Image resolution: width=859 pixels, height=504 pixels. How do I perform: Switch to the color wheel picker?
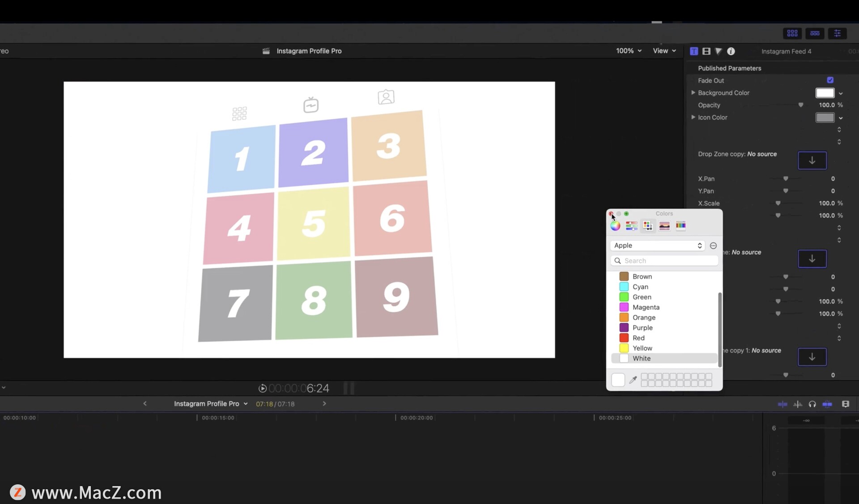click(616, 226)
